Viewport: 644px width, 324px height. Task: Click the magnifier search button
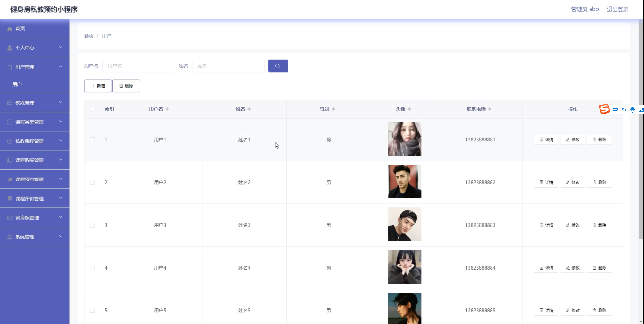click(278, 66)
